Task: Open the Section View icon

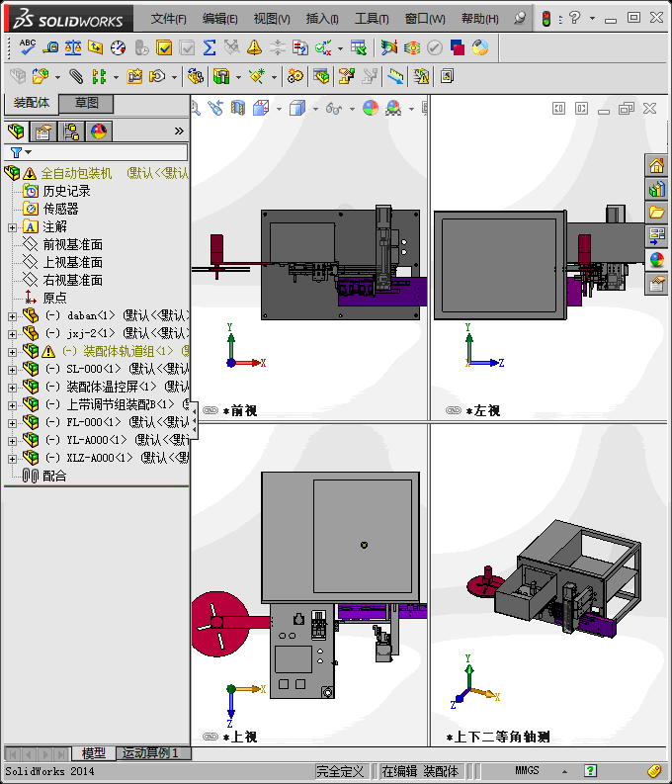Action: tap(238, 108)
